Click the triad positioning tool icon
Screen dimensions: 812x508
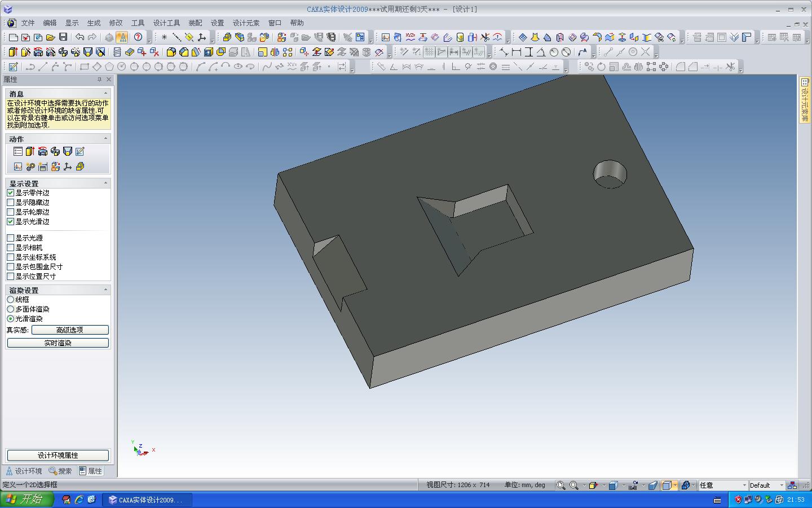(68, 167)
